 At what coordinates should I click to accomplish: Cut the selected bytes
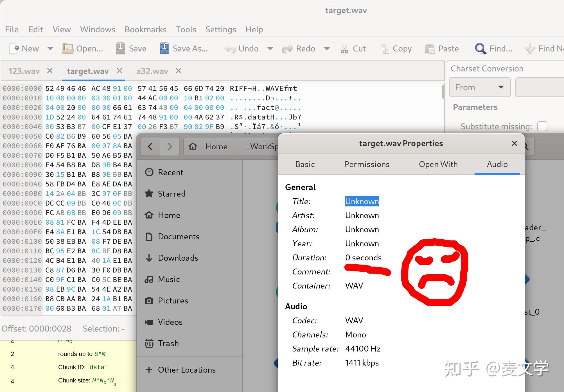(353, 48)
